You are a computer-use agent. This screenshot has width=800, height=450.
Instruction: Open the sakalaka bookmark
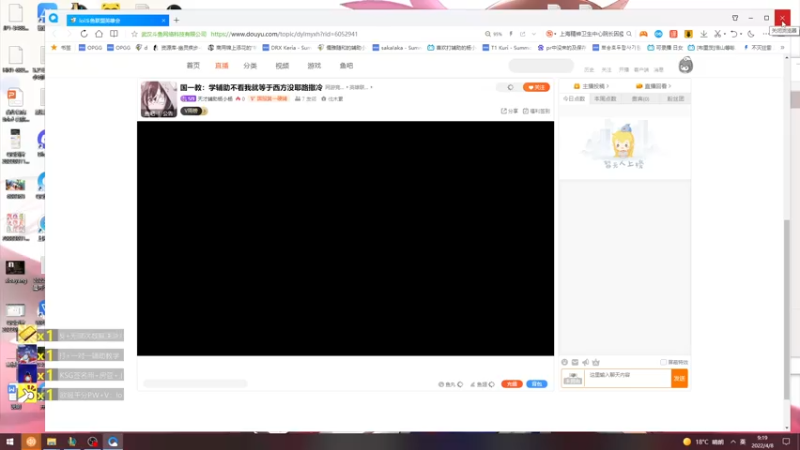click(396, 47)
